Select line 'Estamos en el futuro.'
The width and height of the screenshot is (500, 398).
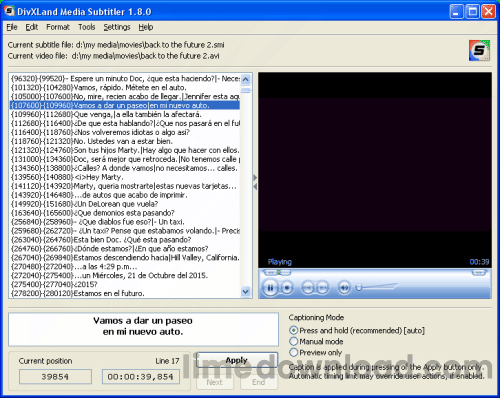[125, 294]
